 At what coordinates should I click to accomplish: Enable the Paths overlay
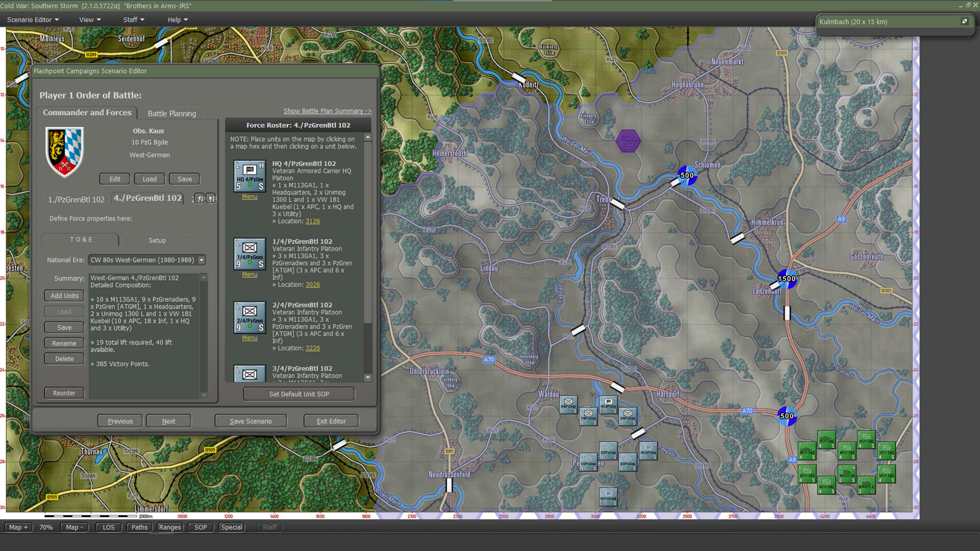tap(139, 527)
